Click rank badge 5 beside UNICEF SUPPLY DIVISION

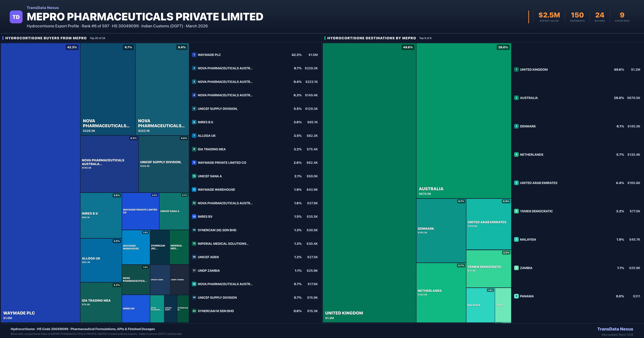194,109
